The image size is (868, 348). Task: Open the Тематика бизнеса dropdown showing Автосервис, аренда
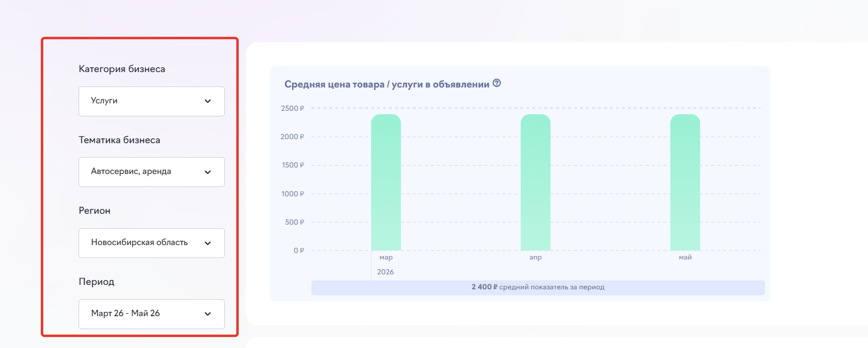152,172
